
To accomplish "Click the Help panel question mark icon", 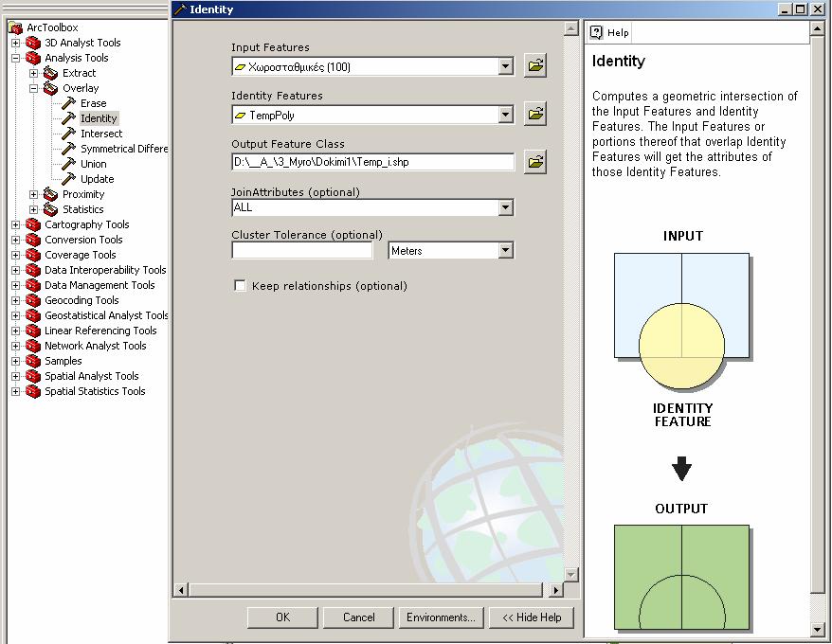I will click(596, 32).
